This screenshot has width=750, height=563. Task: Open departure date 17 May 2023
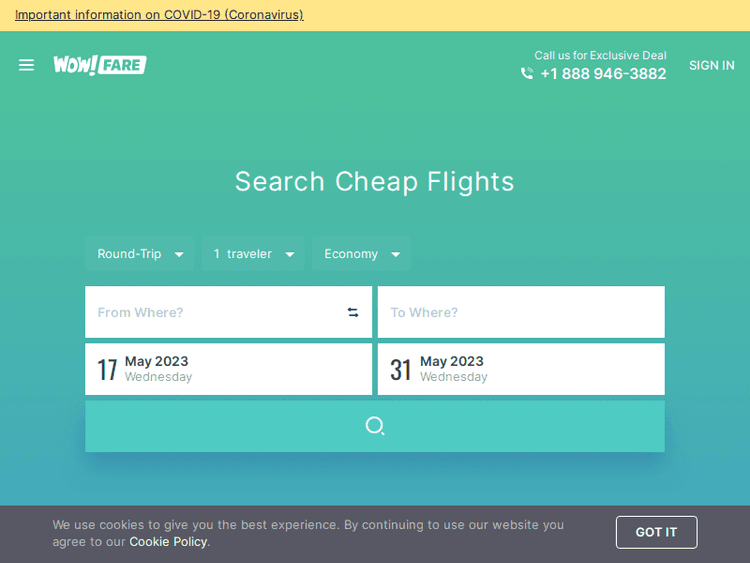pyautogui.click(x=228, y=369)
